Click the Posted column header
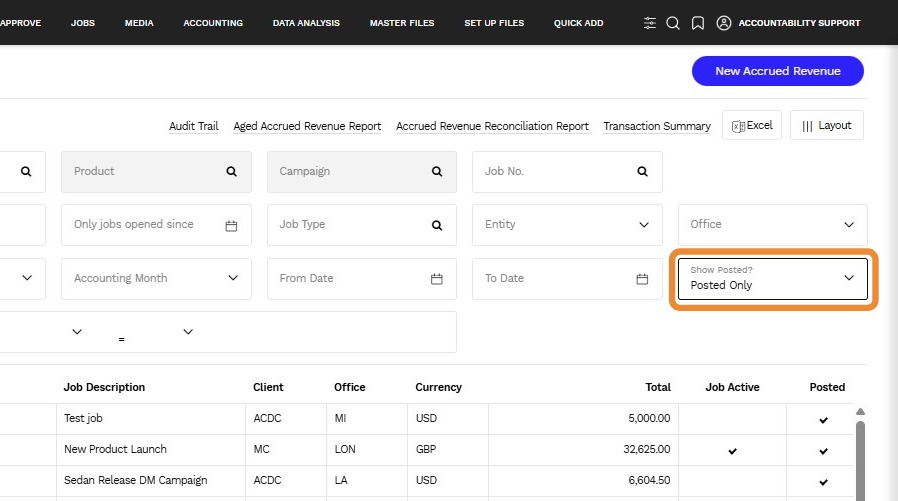The height and width of the screenshot is (501, 898). (x=827, y=387)
